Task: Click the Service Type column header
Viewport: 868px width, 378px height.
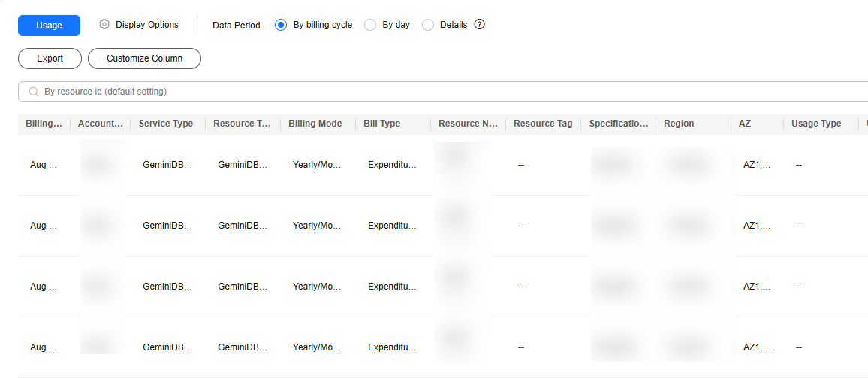Action: (x=166, y=124)
